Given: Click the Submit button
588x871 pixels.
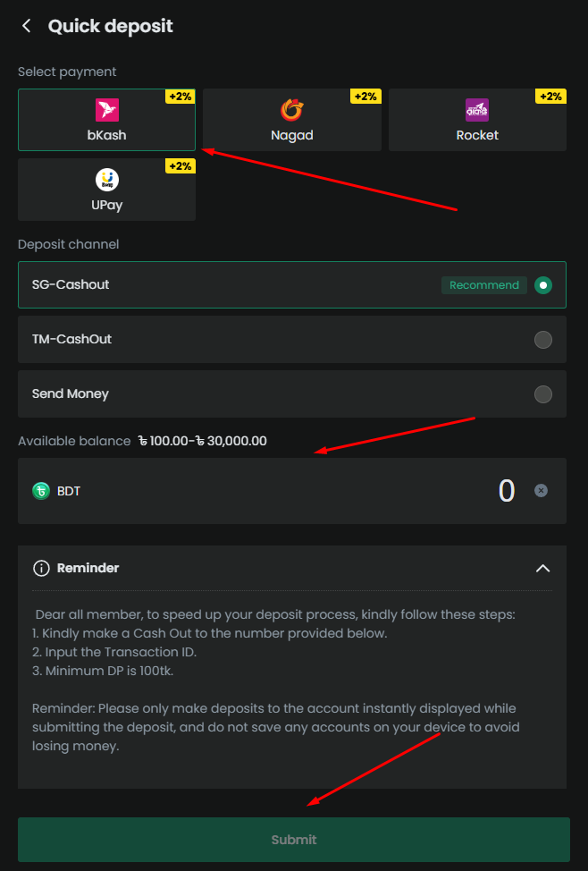Looking at the screenshot, I should pyautogui.click(x=294, y=840).
